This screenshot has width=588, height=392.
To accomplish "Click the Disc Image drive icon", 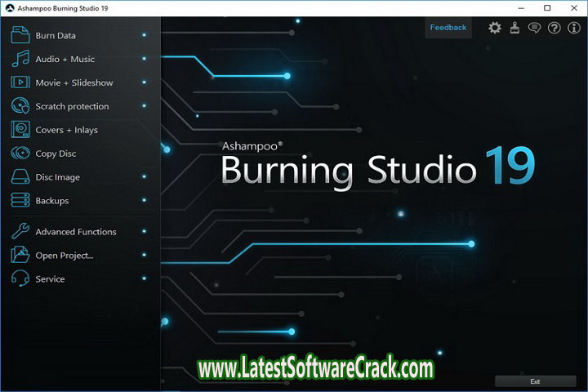I will (20, 176).
